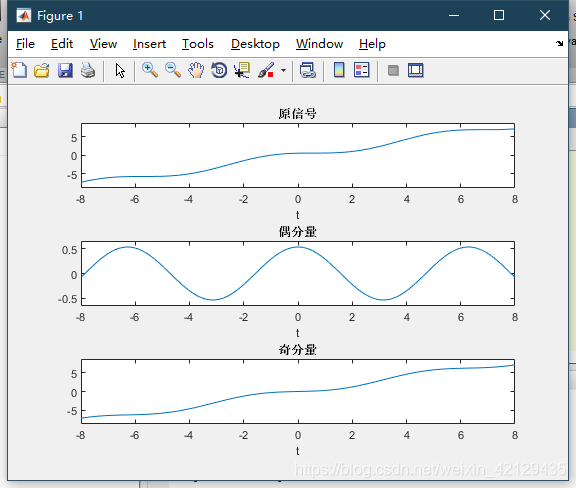Click the t axis label under bottom plot
The height and width of the screenshot is (488, 576).
[x=298, y=451]
